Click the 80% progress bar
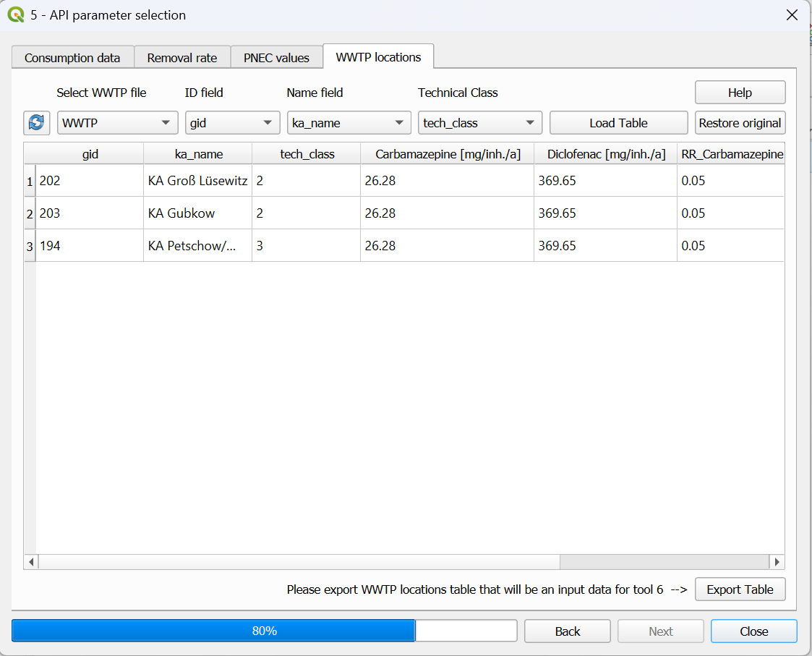 coord(265,631)
